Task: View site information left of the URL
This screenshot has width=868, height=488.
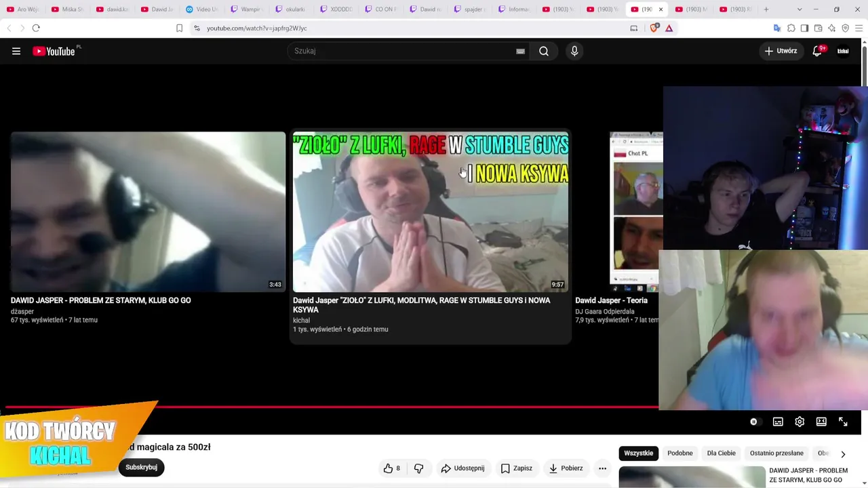Action: coord(197,28)
